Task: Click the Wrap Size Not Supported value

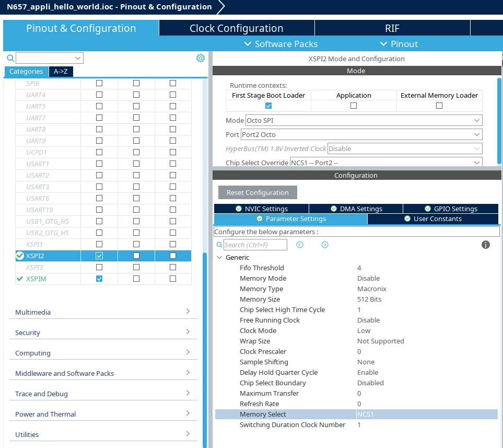Action: [380, 341]
